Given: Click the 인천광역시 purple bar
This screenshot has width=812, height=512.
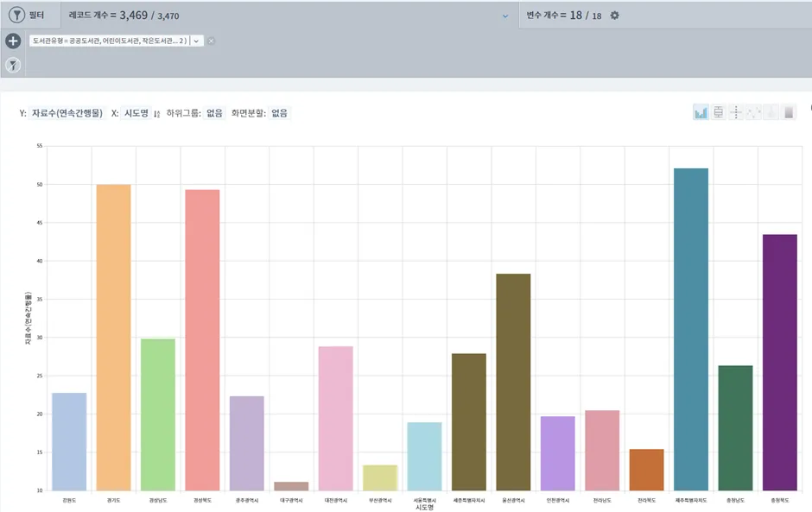Looking at the screenshot, I should [558, 453].
